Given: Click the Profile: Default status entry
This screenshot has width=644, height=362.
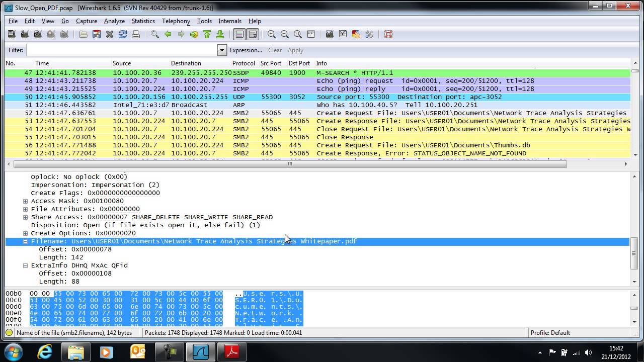Looking at the screenshot, I should [550, 333].
